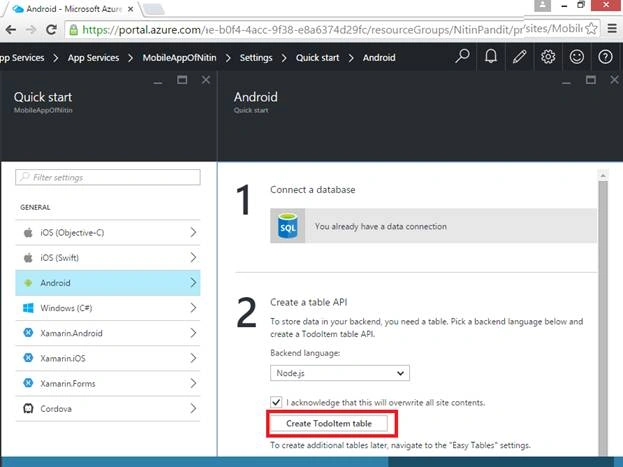Go to App Services breadcrumb
The width and height of the screenshot is (623, 467).
pos(93,58)
